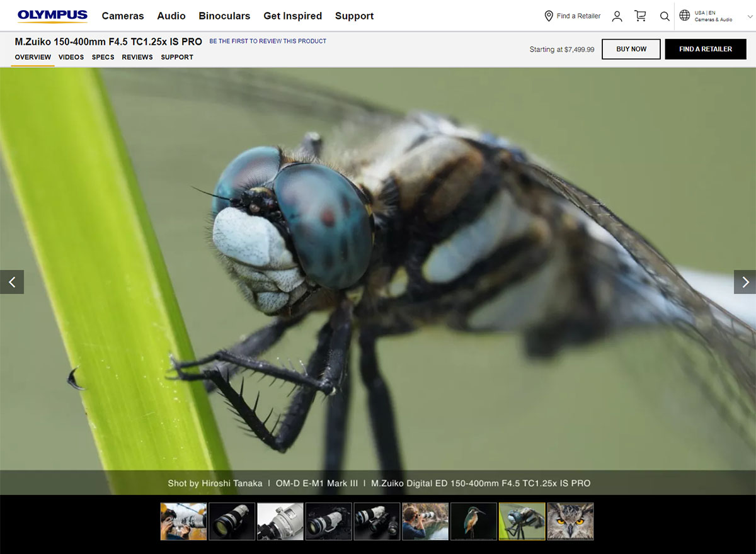Click Be the first to review this product

[x=268, y=41]
